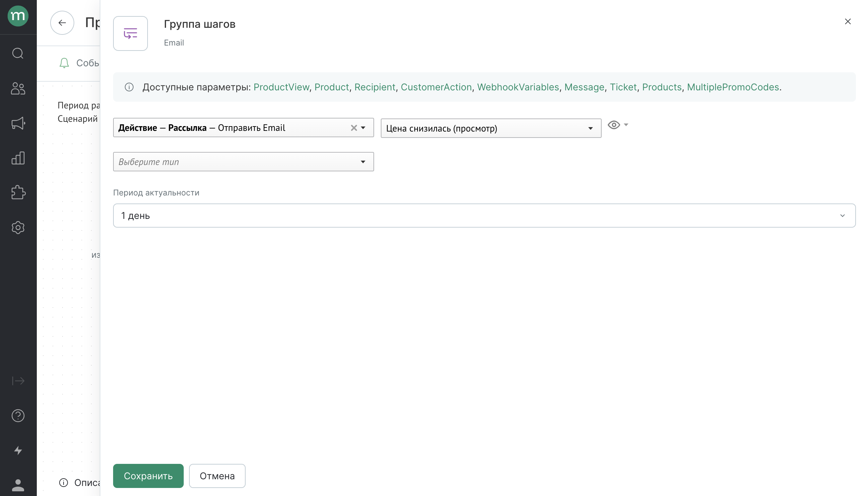Click the Отмена button
Screen dimensions: 868x496
click(217, 476)
